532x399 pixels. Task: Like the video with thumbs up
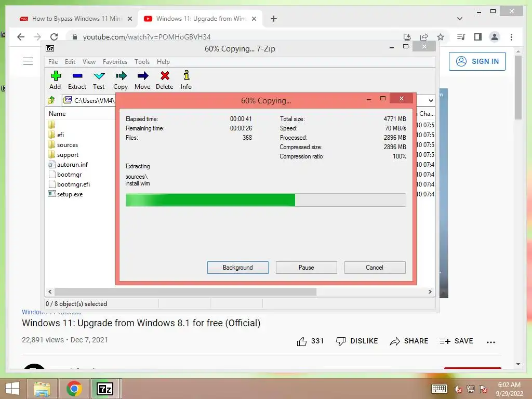coord(310,341)
